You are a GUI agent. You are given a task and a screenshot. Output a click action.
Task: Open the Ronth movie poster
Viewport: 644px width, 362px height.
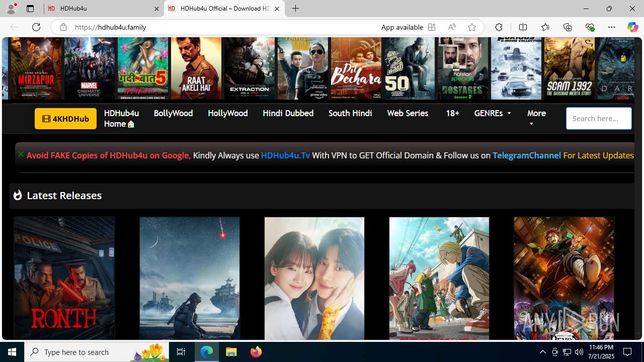pos(64,278)
